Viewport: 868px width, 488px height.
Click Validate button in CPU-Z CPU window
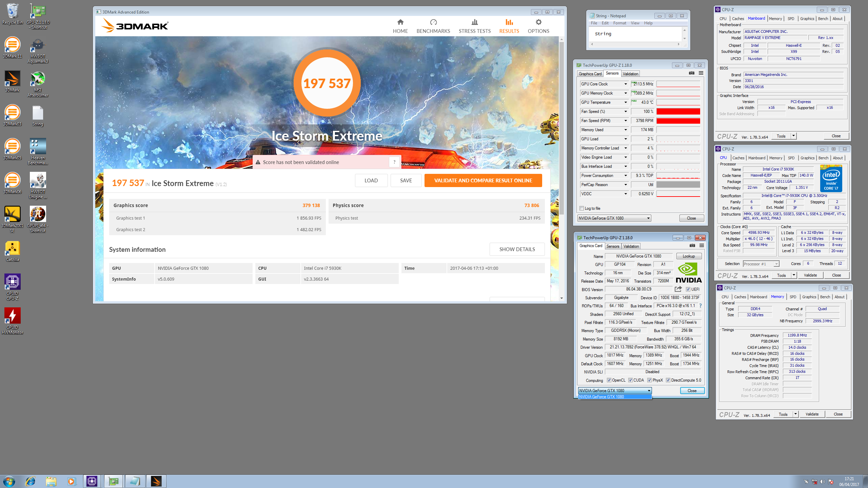coord(810,275)
